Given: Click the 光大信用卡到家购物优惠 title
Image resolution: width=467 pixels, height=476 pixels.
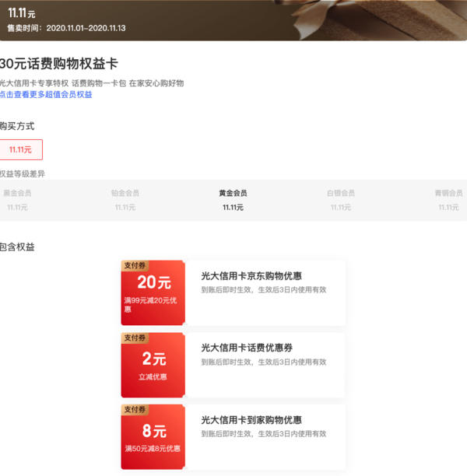Looking at the screenshot, I should pos(251,420).
